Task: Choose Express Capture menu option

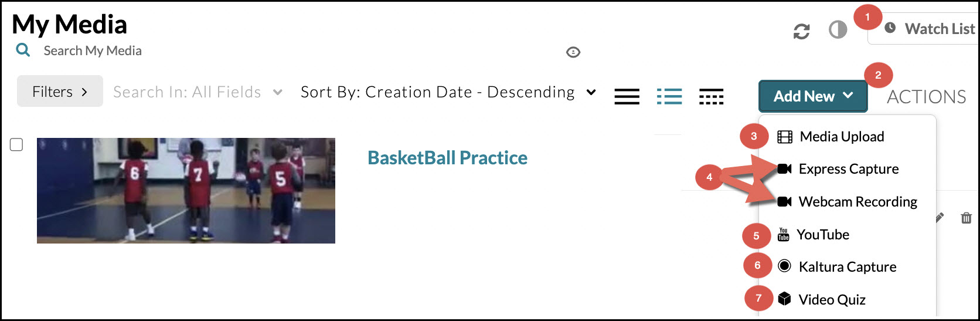Action: [x=848, y=169]
